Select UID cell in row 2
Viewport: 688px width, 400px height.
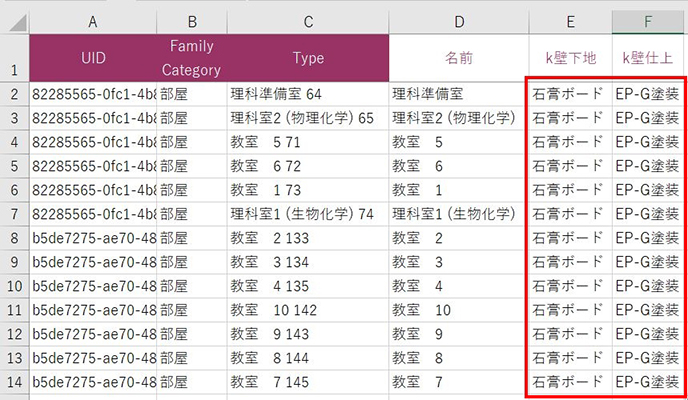point(93,94)
